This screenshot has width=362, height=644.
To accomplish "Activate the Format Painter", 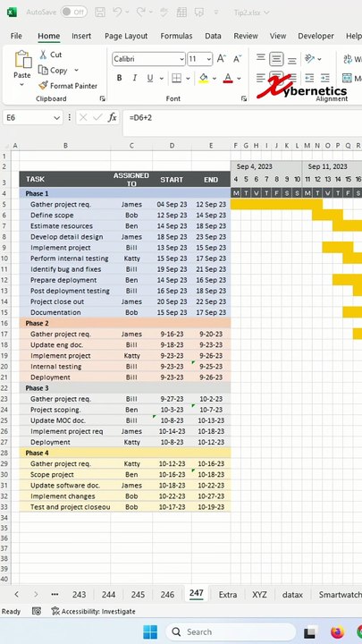I will pos(68,86).
